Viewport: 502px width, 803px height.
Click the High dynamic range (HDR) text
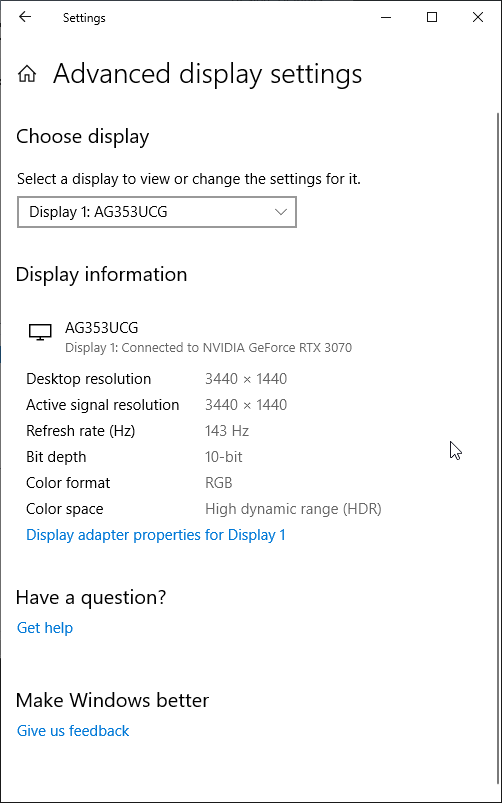pos(293,509)
